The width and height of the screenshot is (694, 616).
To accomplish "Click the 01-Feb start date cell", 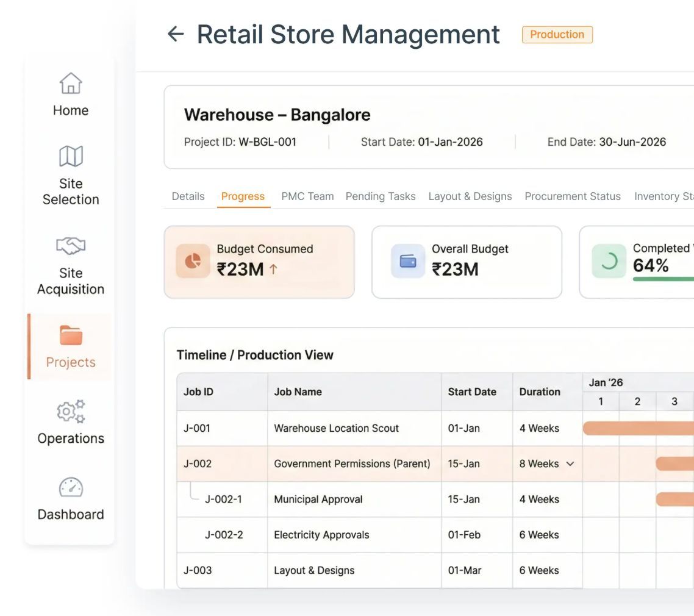I will (x=477, y=534).
